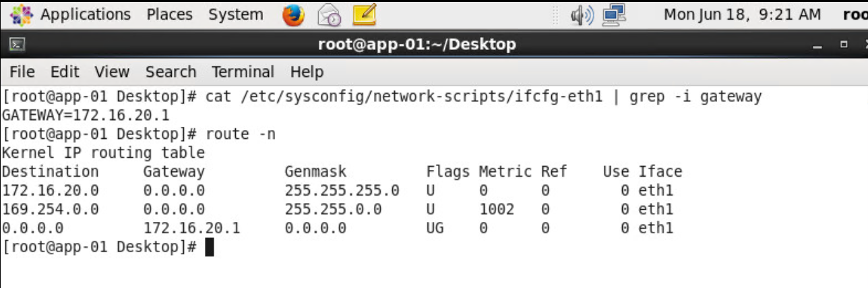Open the Places menu

(169, 14)
